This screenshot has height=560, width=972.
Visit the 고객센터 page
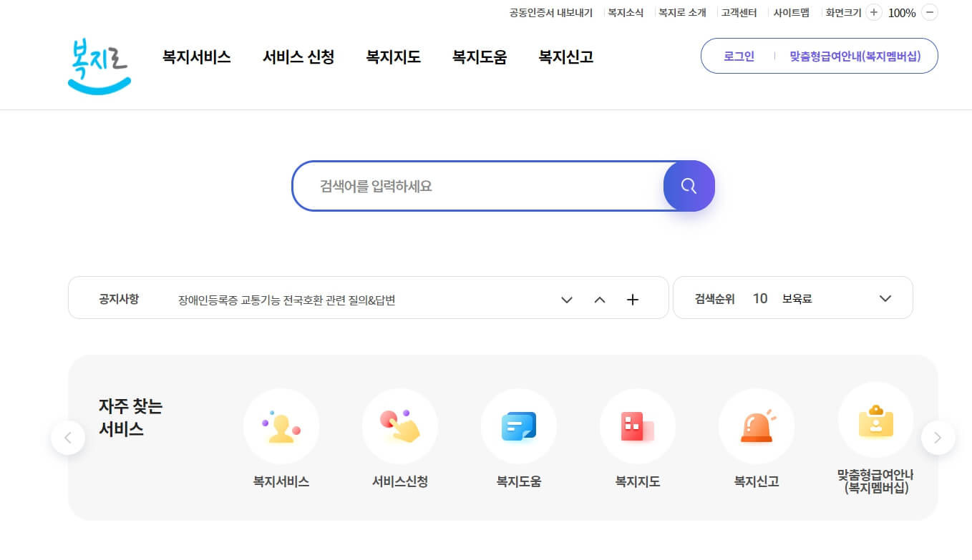(739, 12)
